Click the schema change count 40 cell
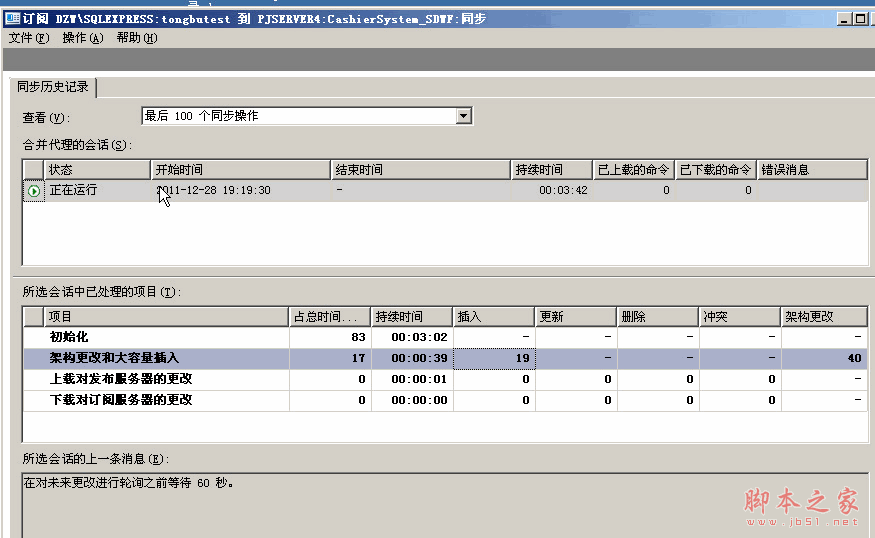Image resolution: width=875 pixels, height=538 pixels. pos(824,358)
